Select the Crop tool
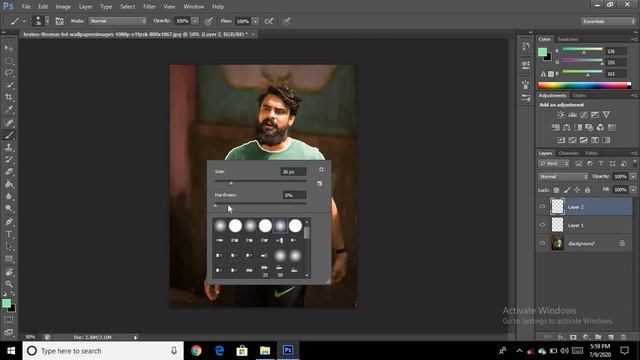This screenshot has width=640, height=360. click(9, 97)
